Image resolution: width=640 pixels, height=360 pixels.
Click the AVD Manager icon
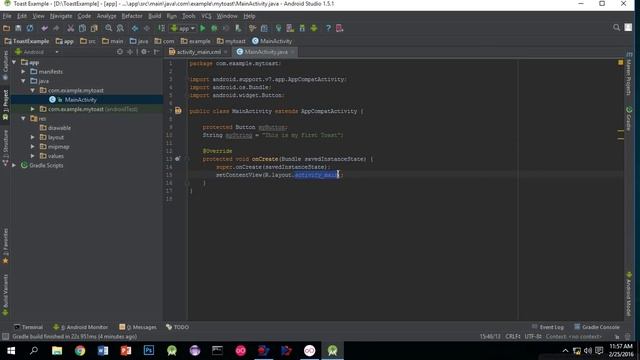coord(290,28)
